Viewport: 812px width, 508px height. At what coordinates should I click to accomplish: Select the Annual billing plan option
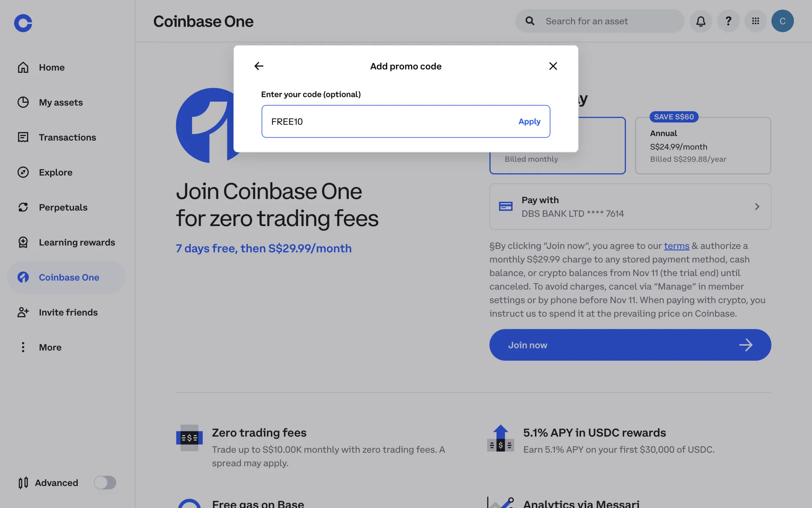pos(703,146)
